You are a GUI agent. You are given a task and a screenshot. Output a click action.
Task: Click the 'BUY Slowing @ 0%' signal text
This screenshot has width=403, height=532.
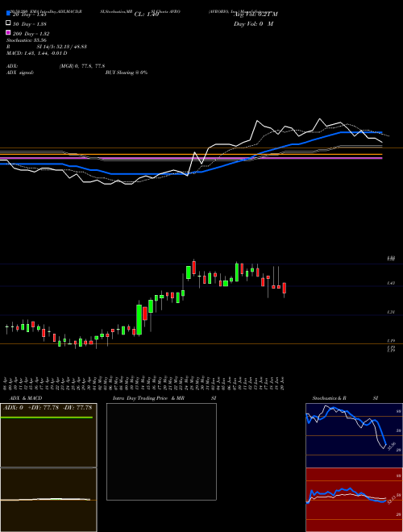point(127,73)
